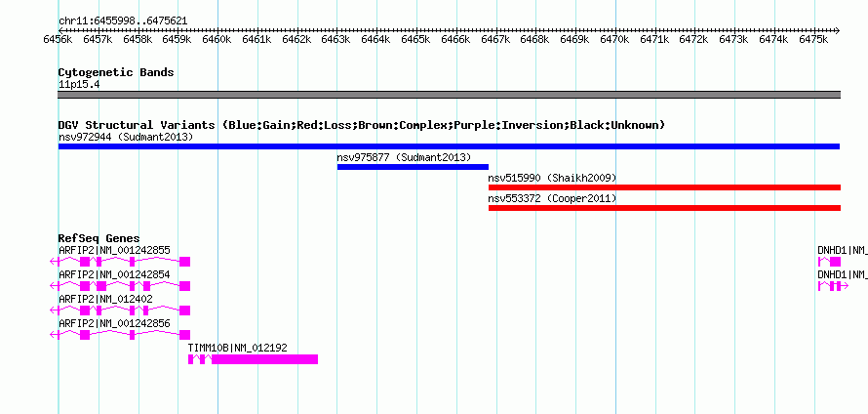
Task: Click the 6458k ruler tick label
Action: [138, 40]
